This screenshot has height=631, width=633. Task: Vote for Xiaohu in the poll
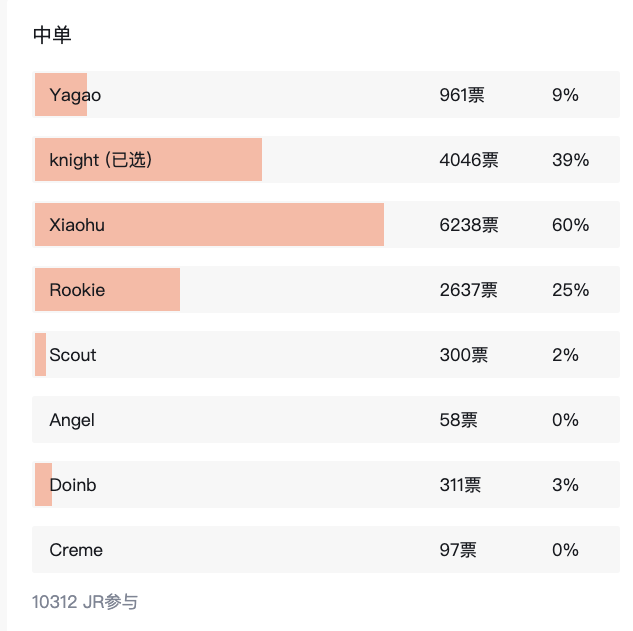[77, 225]
